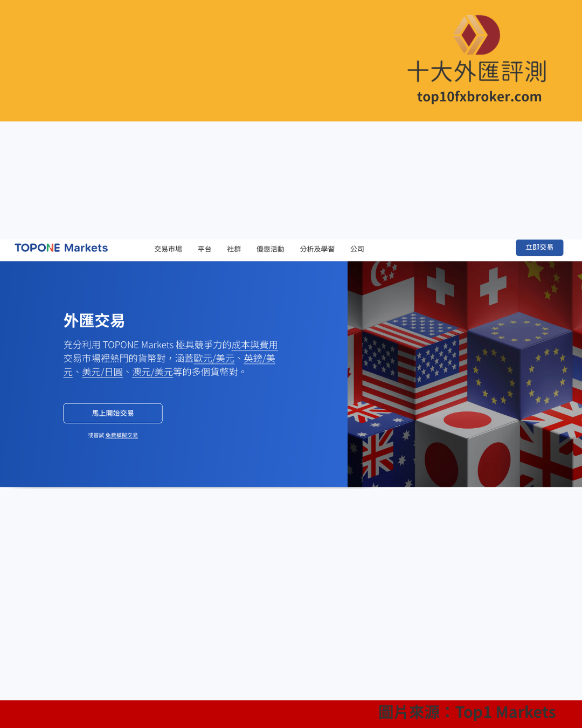Open the 公司 menu
This screenshot has width=582, height=728.
pos(357,249)
